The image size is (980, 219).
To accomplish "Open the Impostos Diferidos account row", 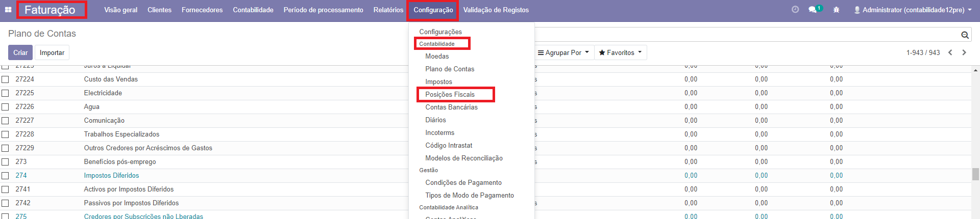I will 111,175.
